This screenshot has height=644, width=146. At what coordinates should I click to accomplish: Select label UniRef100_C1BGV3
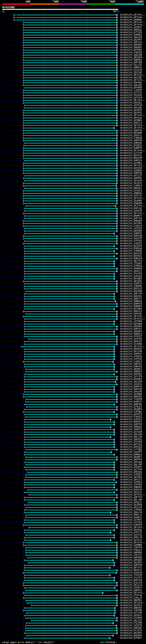131,361
